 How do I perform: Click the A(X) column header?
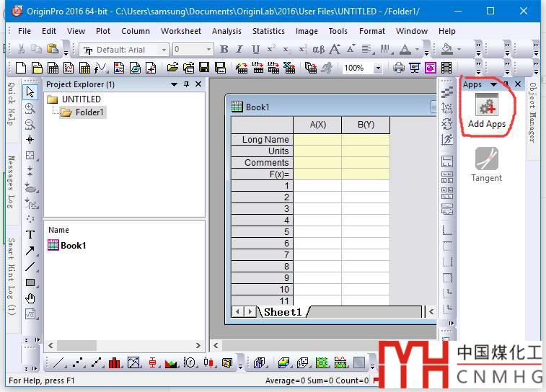point(317,125)
